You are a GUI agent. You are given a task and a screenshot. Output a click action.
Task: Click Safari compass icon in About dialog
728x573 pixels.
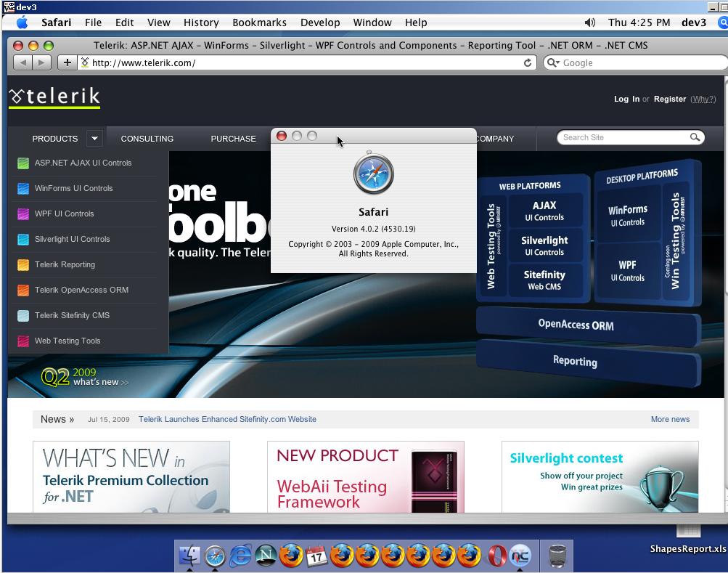click(373, 173)
